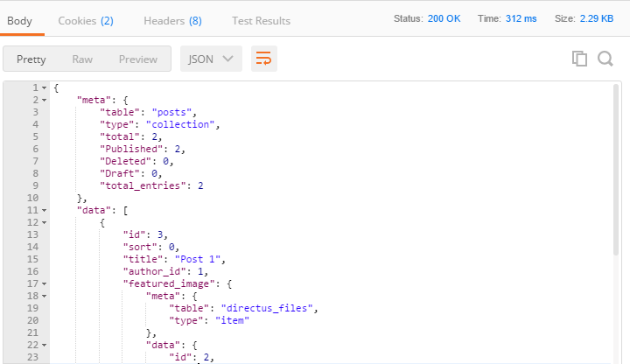The height and width of the screenshot is (364, 630).
Task: Click the vertical scrollbar of the response
Action: (616, 170)
